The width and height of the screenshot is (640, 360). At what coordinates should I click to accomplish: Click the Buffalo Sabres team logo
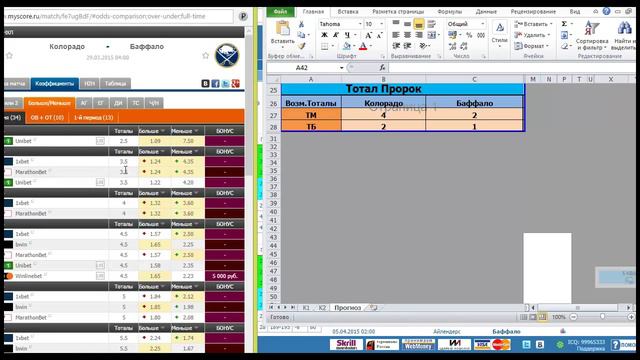click(x=227, y=56)
